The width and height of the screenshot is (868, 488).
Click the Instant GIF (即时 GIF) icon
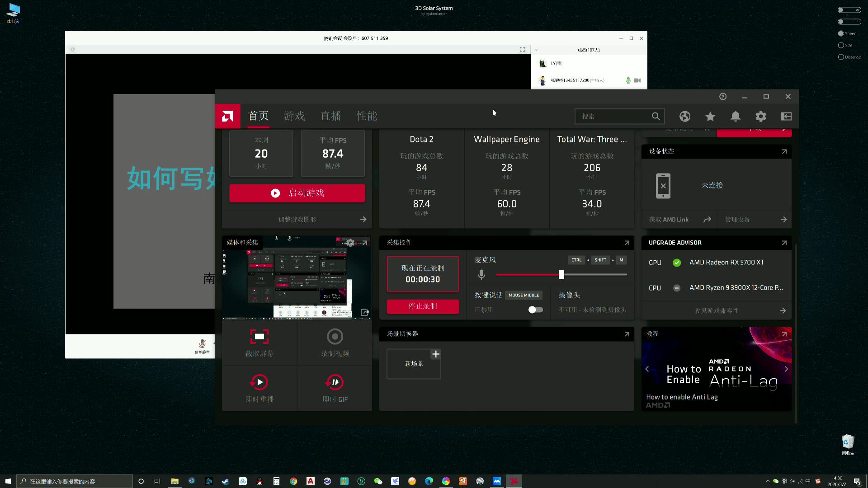335,382
